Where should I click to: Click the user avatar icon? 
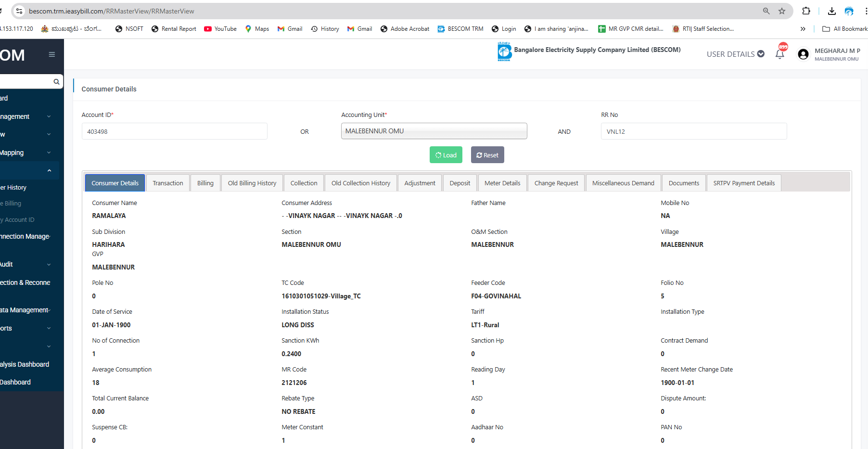pos(803,54)
